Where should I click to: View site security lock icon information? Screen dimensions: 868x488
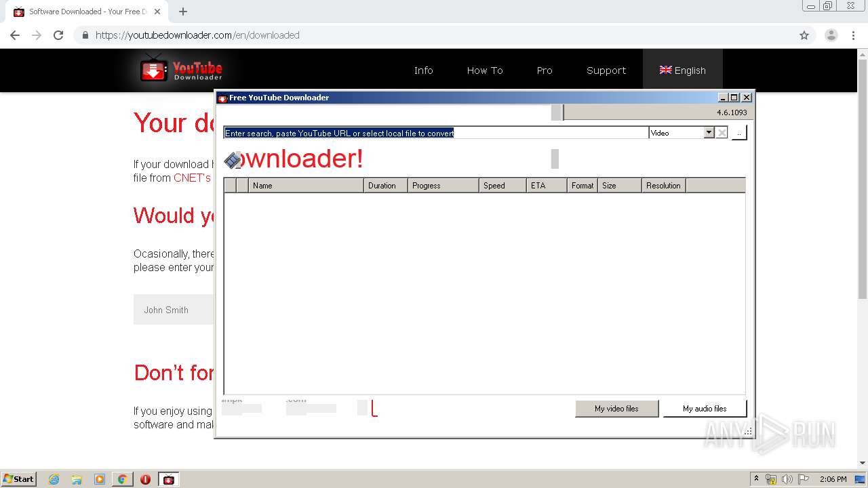pyautogui.click(x=85, y=35)
